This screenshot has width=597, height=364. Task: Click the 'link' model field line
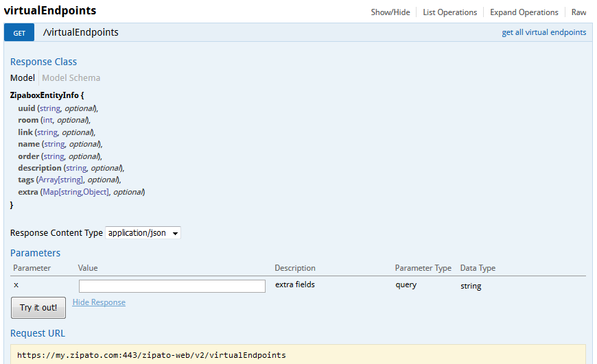coord(57,132)
